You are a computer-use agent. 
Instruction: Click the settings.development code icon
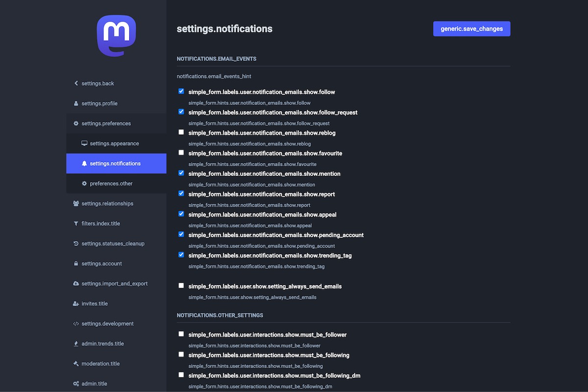coord(76,324)
